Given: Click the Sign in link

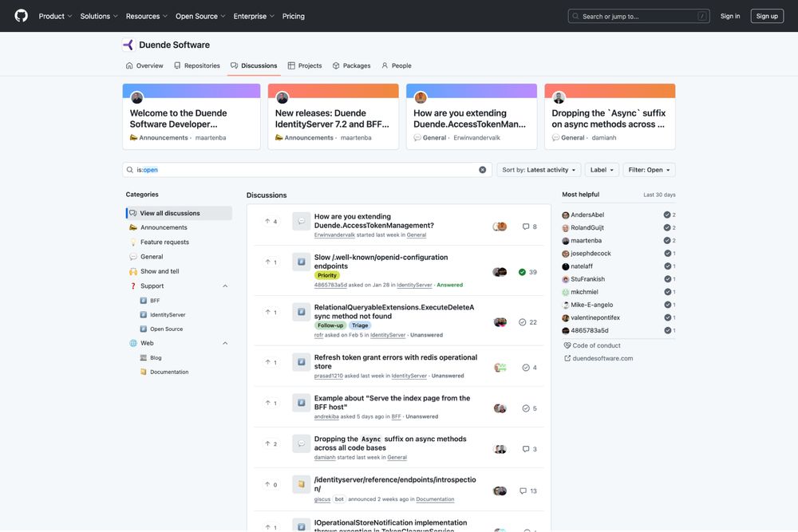Looking at the screenshot, I should pos(730,16).
